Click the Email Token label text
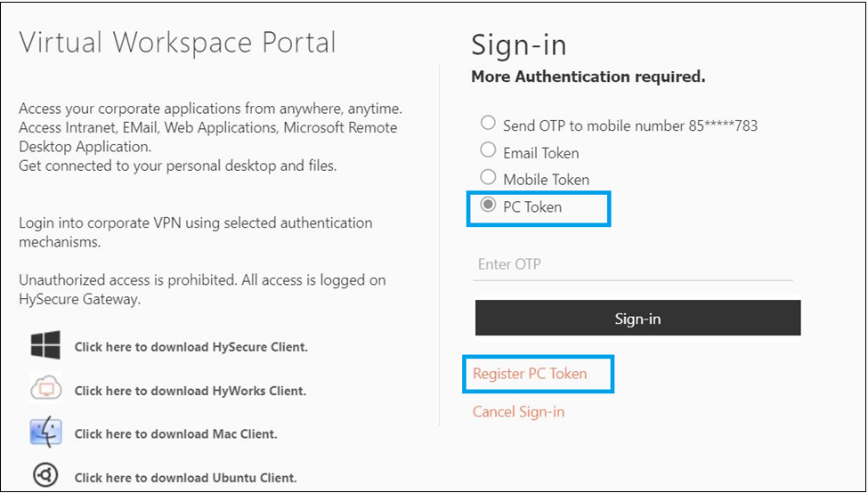The width and height of the screenshot is (868, 493). pyautogui.click(x=541, y=153)
